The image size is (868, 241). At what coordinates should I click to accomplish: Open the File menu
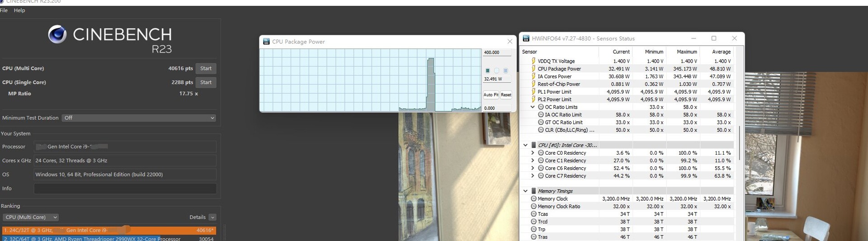point(4,10)
